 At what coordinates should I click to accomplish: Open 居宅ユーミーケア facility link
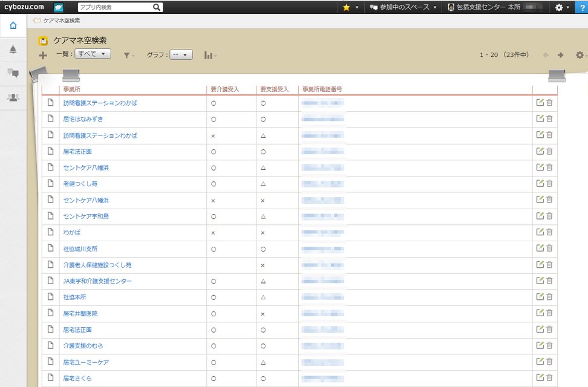pos(86,362)
